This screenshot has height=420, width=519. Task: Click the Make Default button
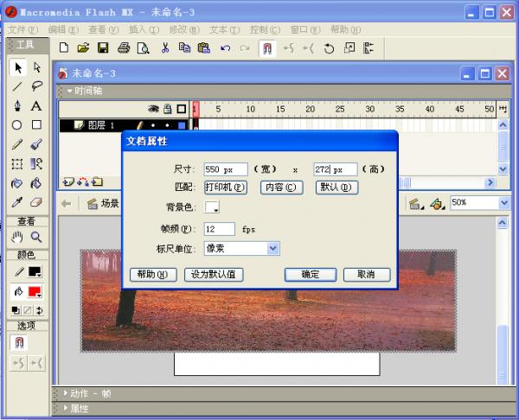[214, 275]
